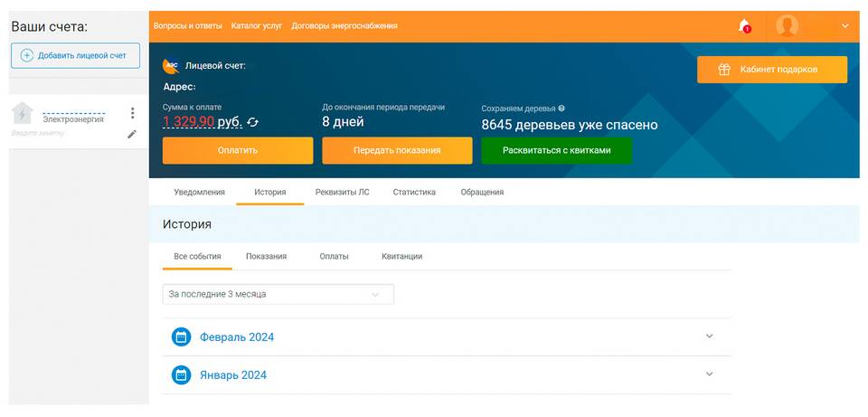Click the Введите заметку note field
This screenshot has width=868, height=417.
38,134
